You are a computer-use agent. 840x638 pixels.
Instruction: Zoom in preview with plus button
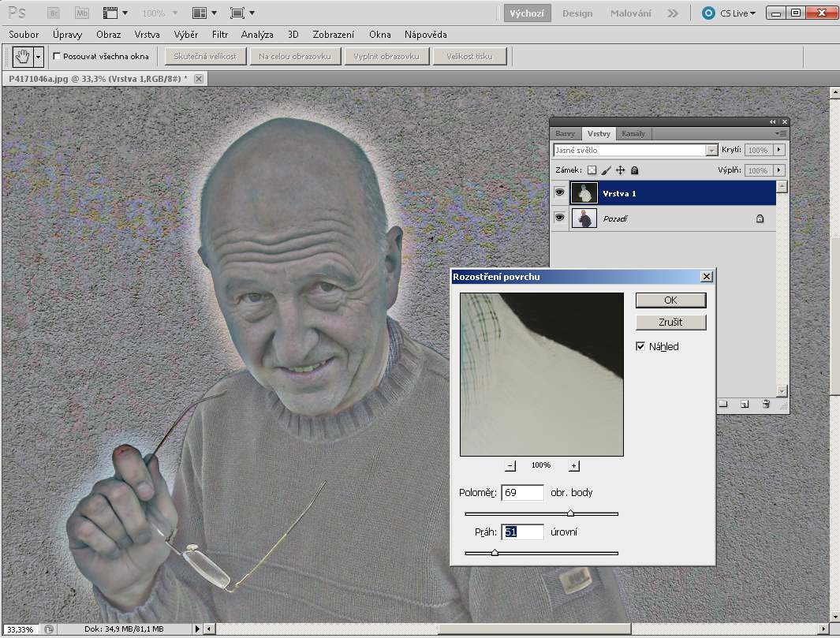(x=573, y=465)
